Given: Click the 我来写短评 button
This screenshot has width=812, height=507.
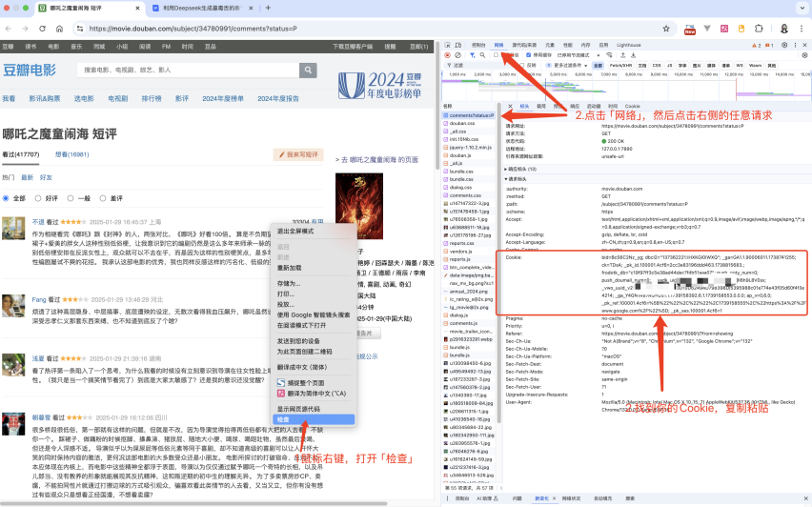Looking at the screenshot, I should 297,154.
